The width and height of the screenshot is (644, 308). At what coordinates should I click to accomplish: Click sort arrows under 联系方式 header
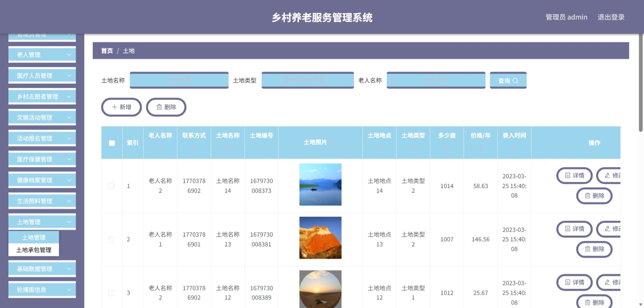(x=194, y=147)
